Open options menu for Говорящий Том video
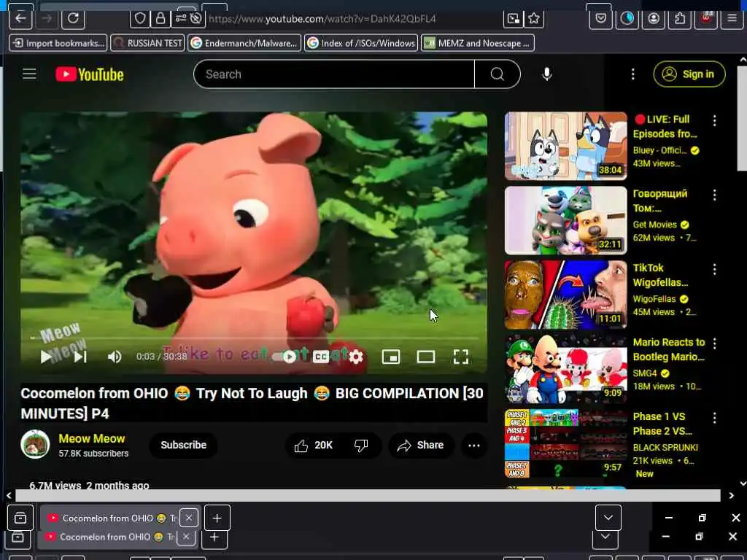The height and width of the screenshot is (560, 747). [x=715, y=195]
